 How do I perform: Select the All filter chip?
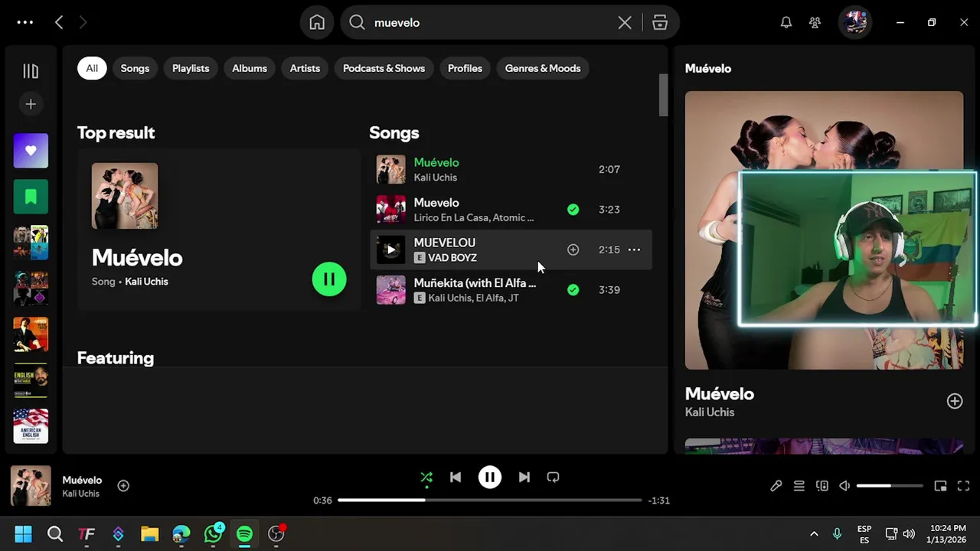(92, 68)
